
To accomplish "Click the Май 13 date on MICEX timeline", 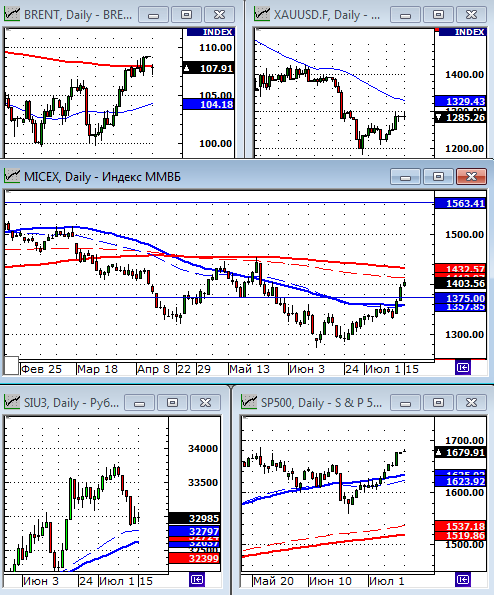I will [249, 369].
